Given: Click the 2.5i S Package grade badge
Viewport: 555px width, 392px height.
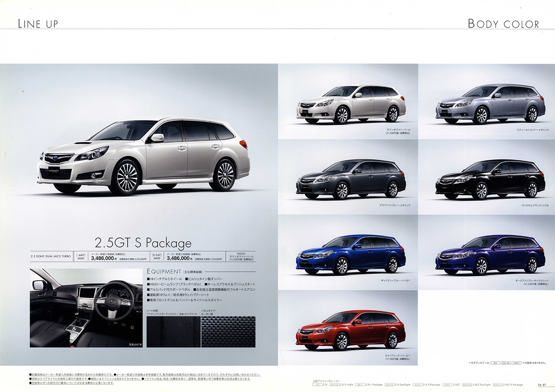Looking at the screenshot, I should pyautogui.click(x=418, y=384).
